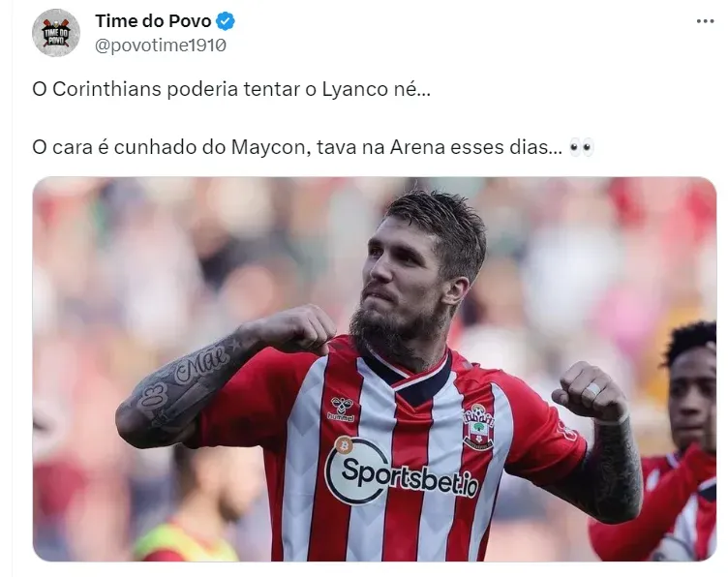Open the Time do Povo display name

153,21
